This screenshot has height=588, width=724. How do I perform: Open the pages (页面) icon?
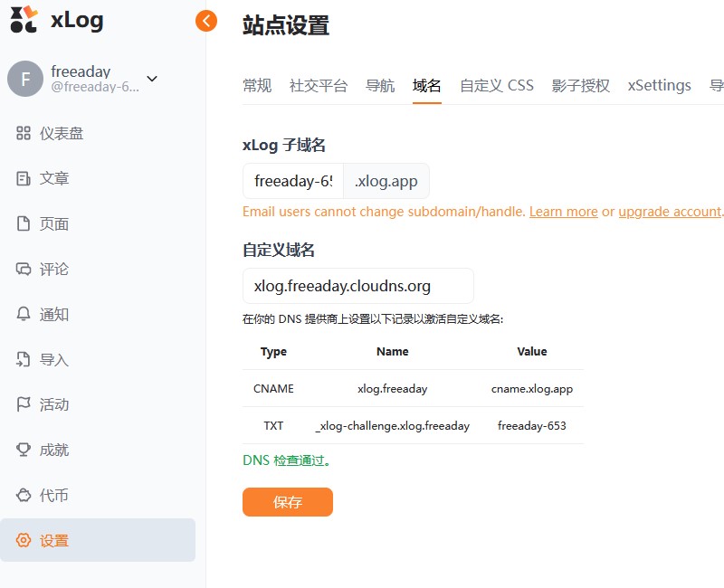coord(24,224)
